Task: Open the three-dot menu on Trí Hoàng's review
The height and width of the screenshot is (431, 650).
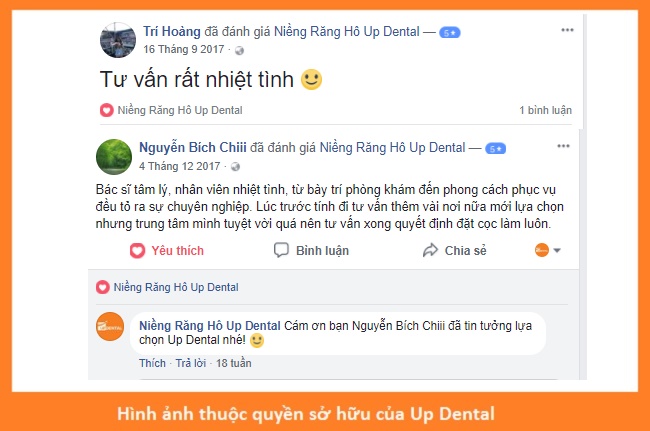Action: 567,30
